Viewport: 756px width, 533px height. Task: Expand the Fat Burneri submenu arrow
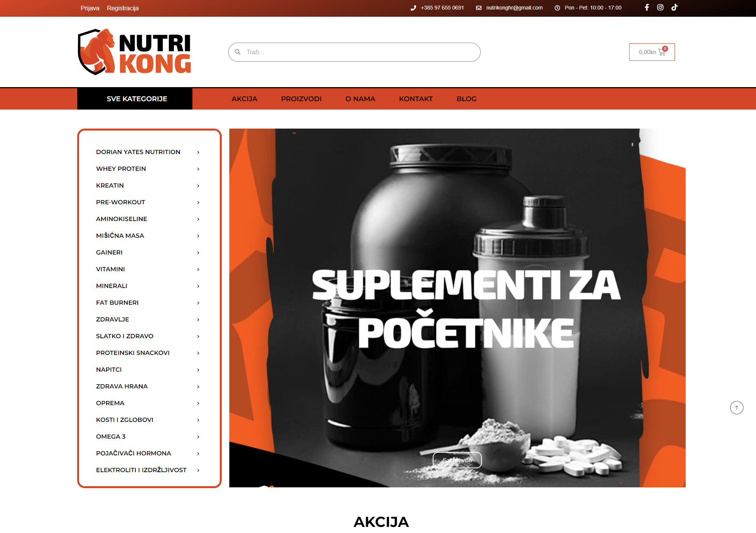[198, 303]
